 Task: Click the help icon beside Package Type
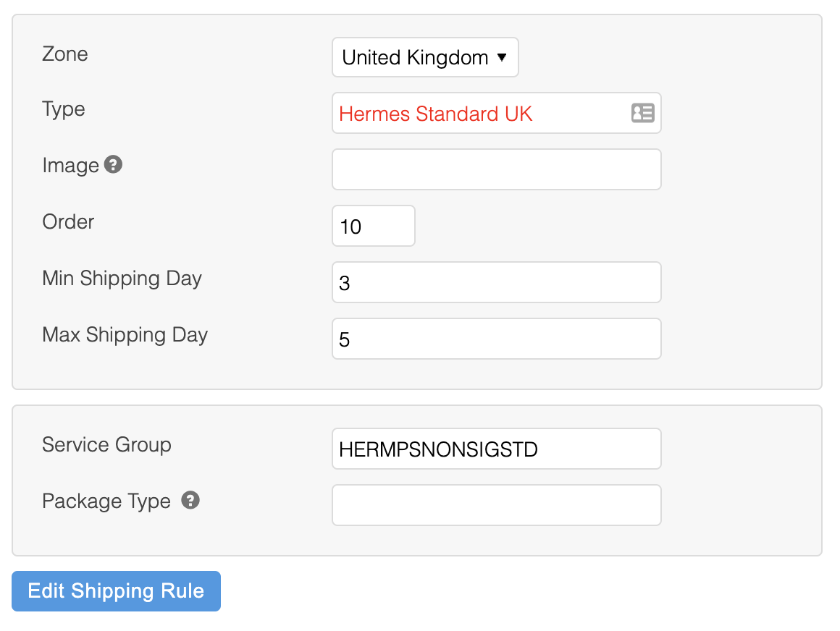click(190, 500)
